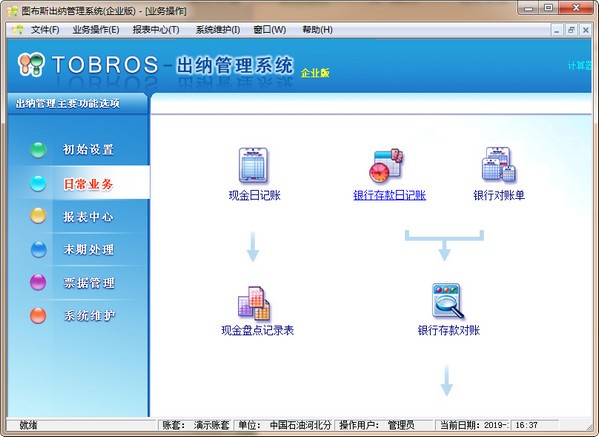Select 报表中心 in the sidebar
599x437 pixels.
coord(88,217)
